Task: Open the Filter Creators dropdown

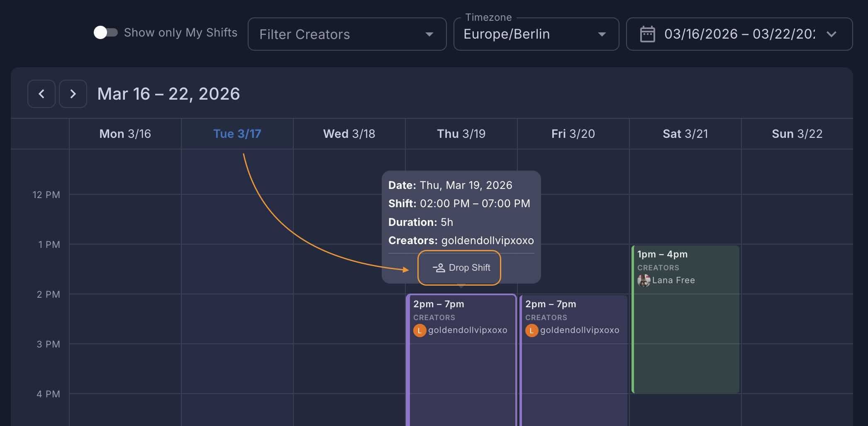Action: [x=347, y=34]
